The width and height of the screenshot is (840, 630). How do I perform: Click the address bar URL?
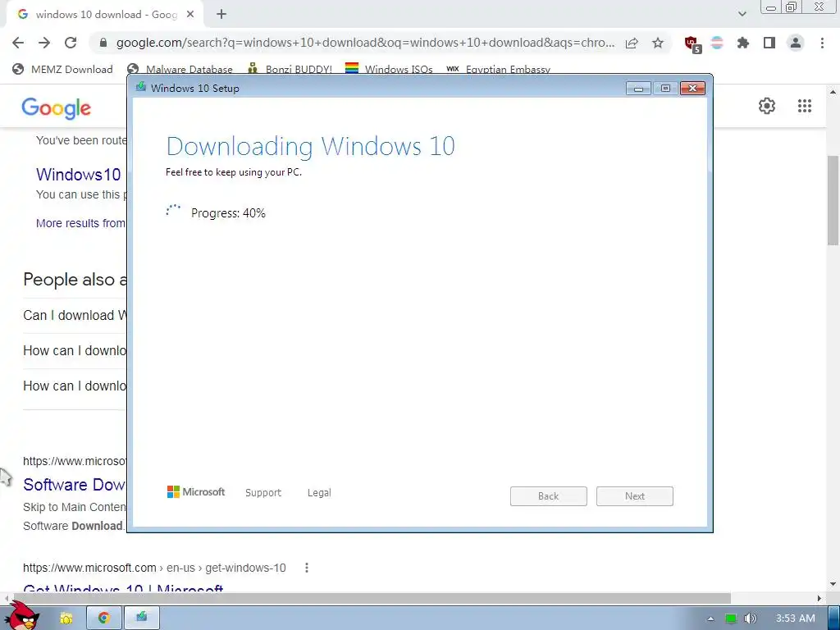[365, 43]
